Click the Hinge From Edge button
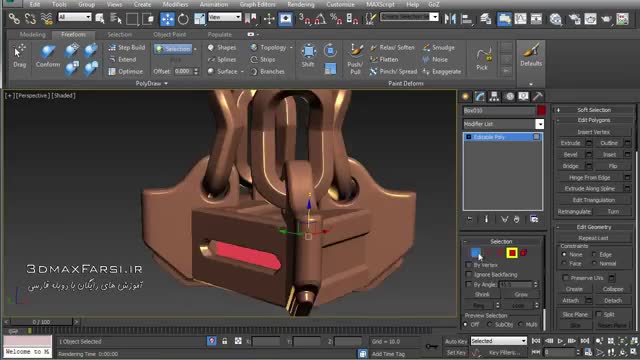Screen dimensions: 640x360 tap(590, 178)
